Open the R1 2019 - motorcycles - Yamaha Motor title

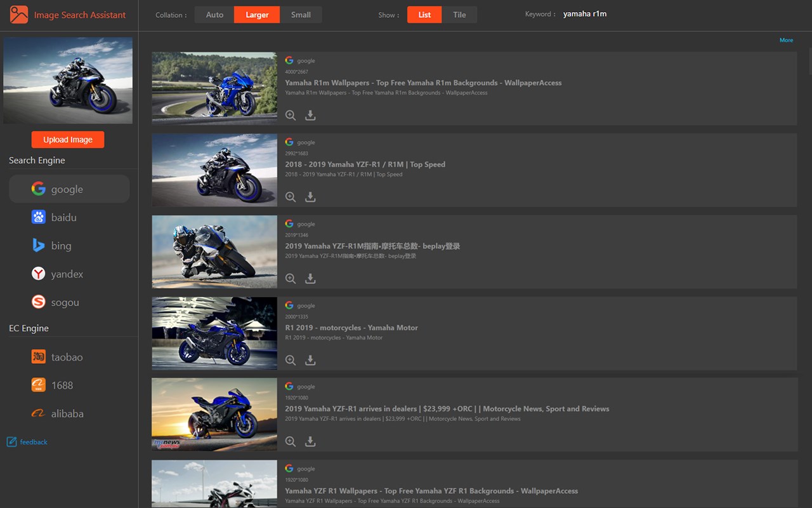point(351,328)
